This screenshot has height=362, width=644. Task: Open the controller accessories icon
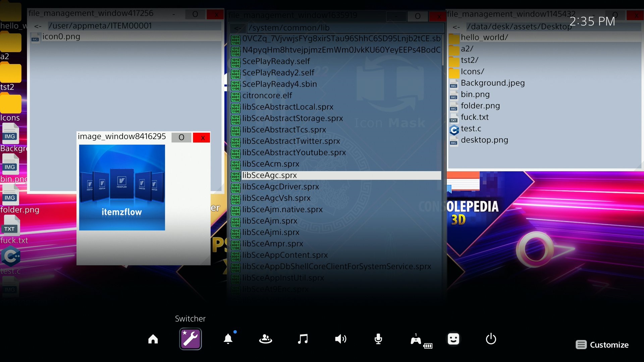tap(416, 340)
